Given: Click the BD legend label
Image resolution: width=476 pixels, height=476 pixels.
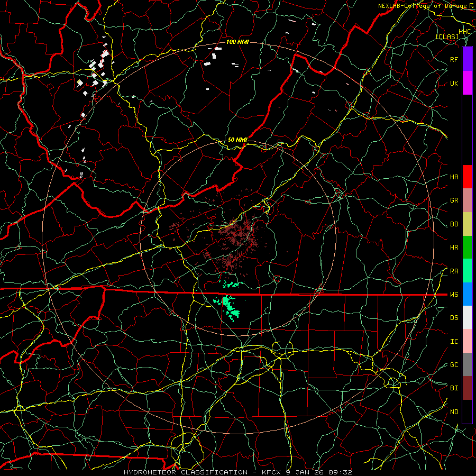Looking at the screenshot, I should pyautogui.click(x=454, y=224).
